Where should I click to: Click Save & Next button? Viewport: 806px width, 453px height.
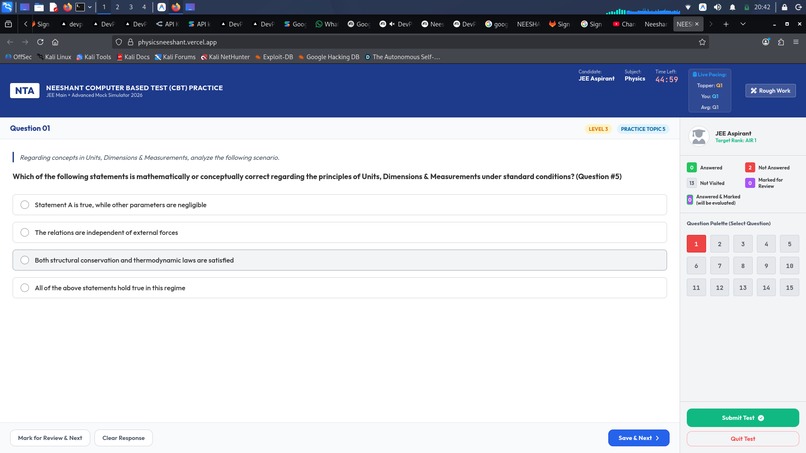(638, 438)
